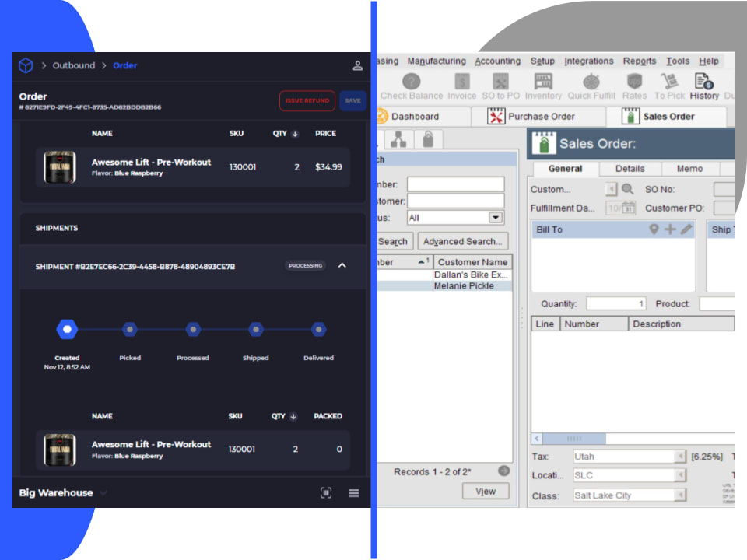747x560 pixels.
Task: Open the Customer dropdown arrow
Action: 611,189
